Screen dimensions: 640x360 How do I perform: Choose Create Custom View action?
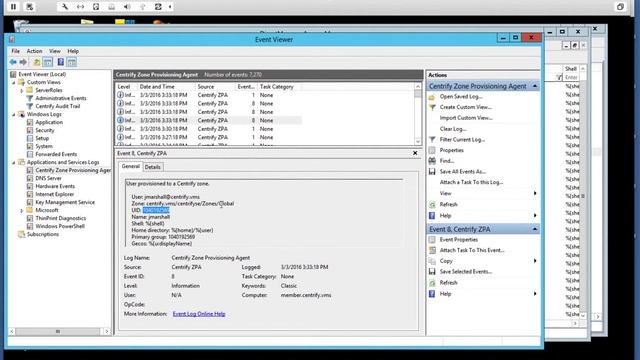[466, 107]
